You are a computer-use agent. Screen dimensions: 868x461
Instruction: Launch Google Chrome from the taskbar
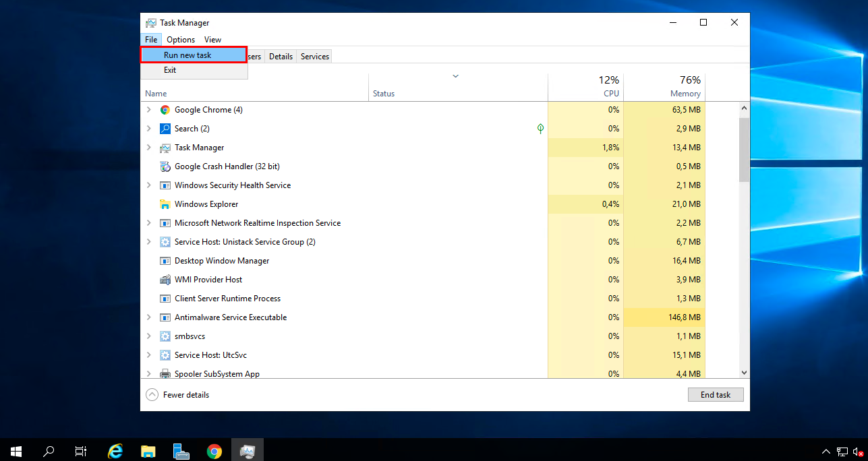pyautogui.click(x=214, y=451)
